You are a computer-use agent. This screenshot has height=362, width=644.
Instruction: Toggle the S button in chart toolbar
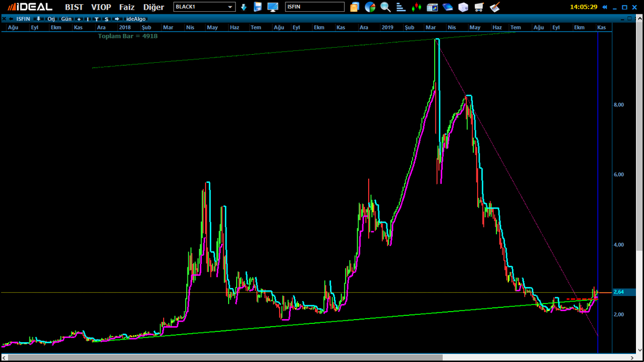[x=106, y=19]
